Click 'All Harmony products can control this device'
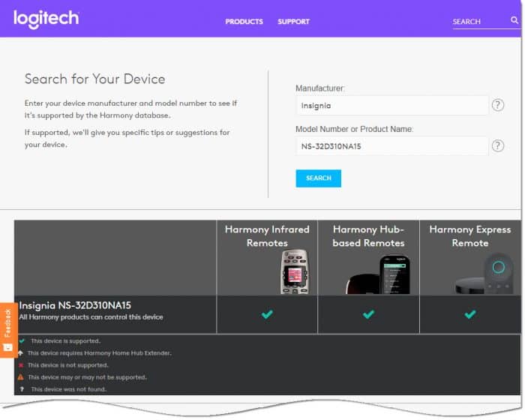The height and width of the screenshot is (420, 525). [x=91, y=317]
